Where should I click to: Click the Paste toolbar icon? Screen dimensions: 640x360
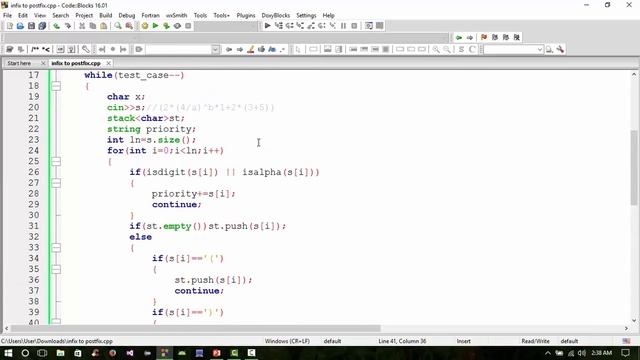(x=104, y=26)
